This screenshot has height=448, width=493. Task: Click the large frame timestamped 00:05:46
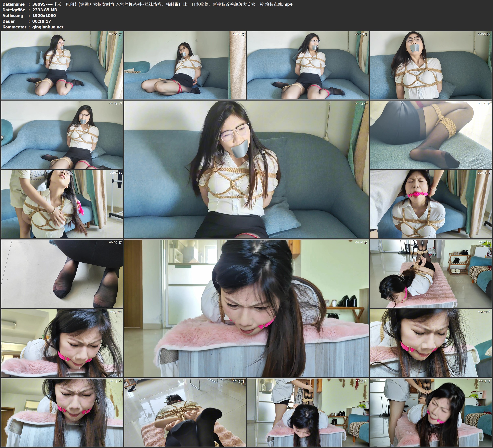[246, 169]
